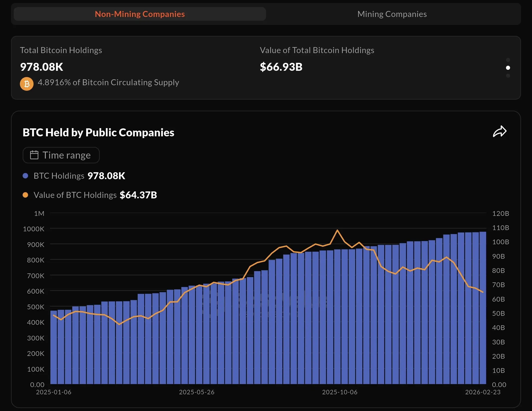Select the active middle pagination dot
This screenshot has width=532, height=411.
(508, 68)
